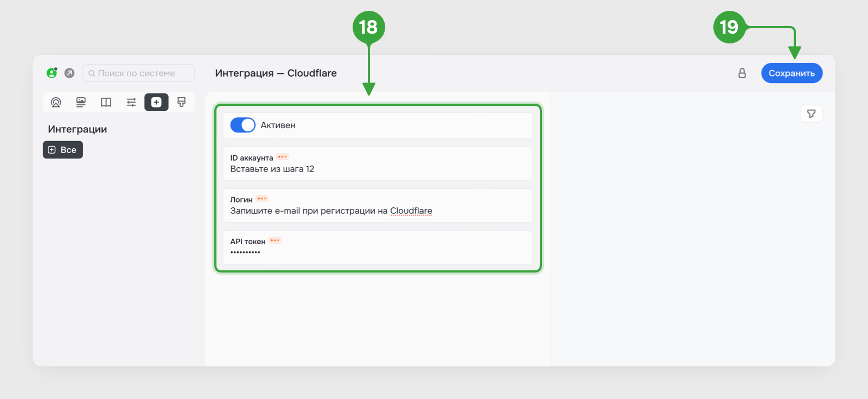Select the Все integrations category
The width and height of the screenshot is (868, 399).
[63, 150]
